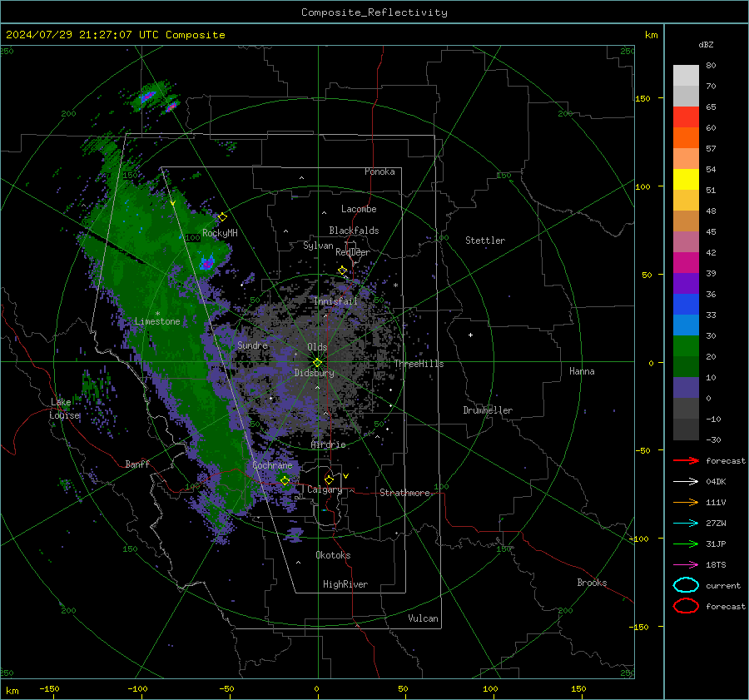Click the 'km' label at top right
The width and height of the screenshot is (749, 700).
(x=651, y=35)
